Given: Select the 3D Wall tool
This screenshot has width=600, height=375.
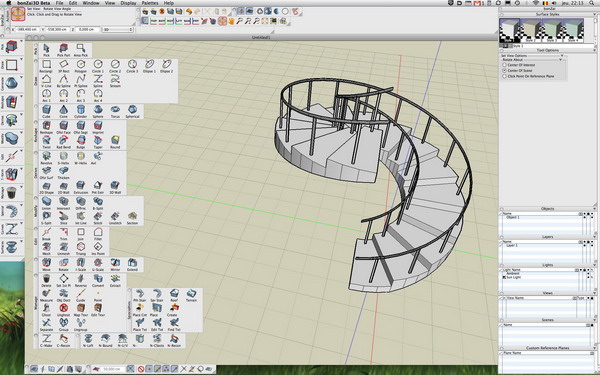Looking at the screenshot, I should pyautogui.click(x=115, y=187).
